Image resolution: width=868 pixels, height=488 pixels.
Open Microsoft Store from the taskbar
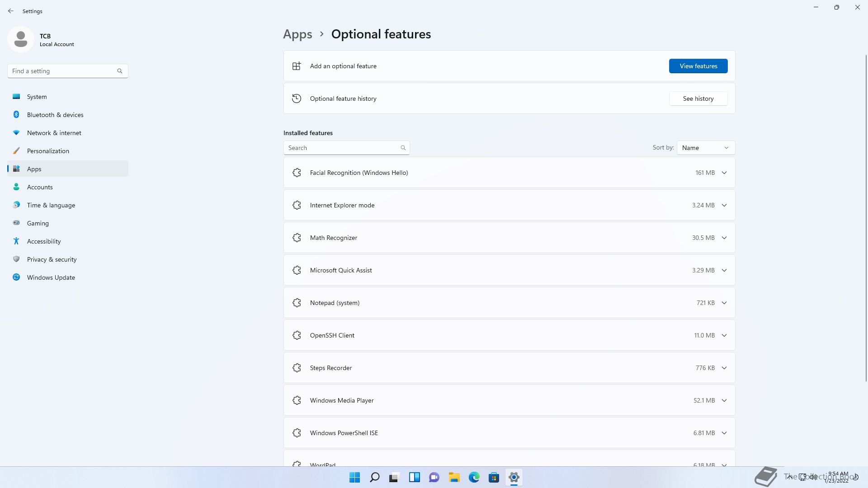click(x=494, y=477)
